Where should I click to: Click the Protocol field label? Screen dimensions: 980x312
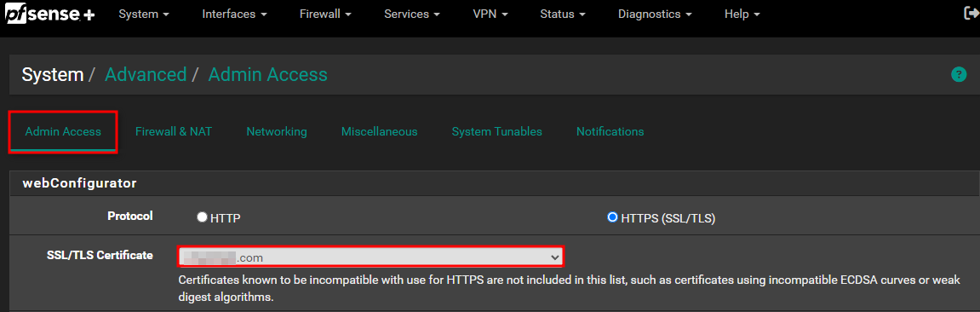pos(130,216)
